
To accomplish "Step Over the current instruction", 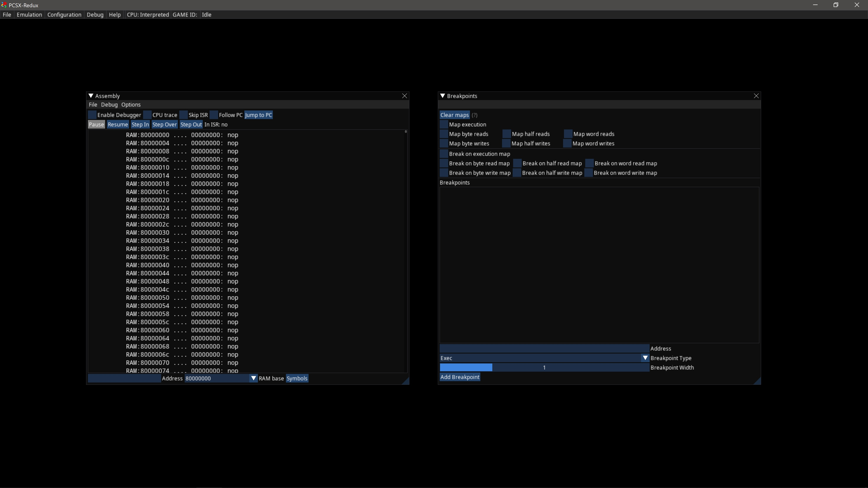I will [164, 124].
